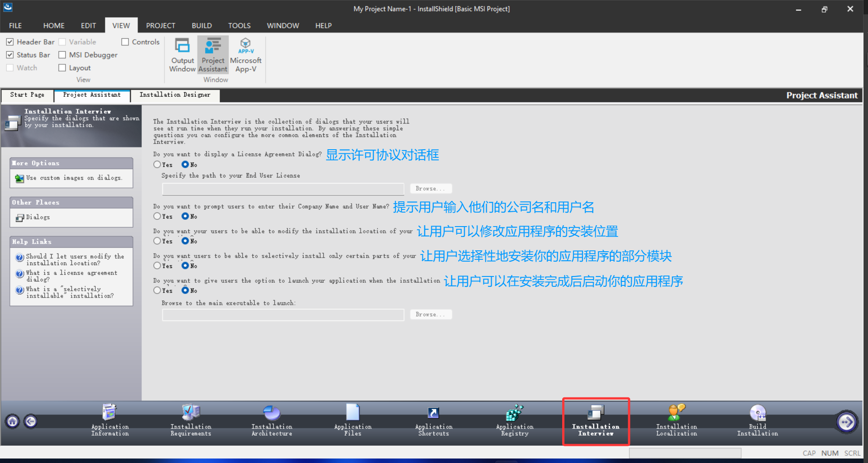
Task: Open help on modifying installation location
Action: (75, 260)
